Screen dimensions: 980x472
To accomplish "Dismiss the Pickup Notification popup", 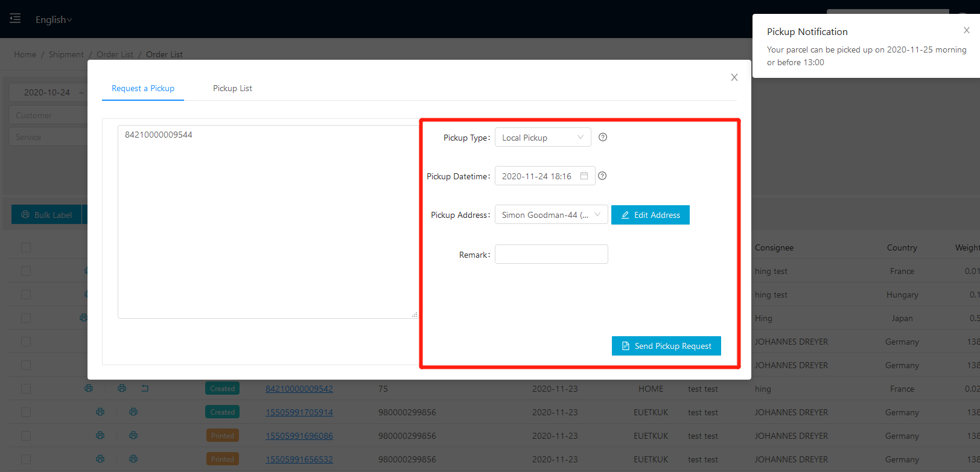I will pyautogui.click(x=966, y=31).
